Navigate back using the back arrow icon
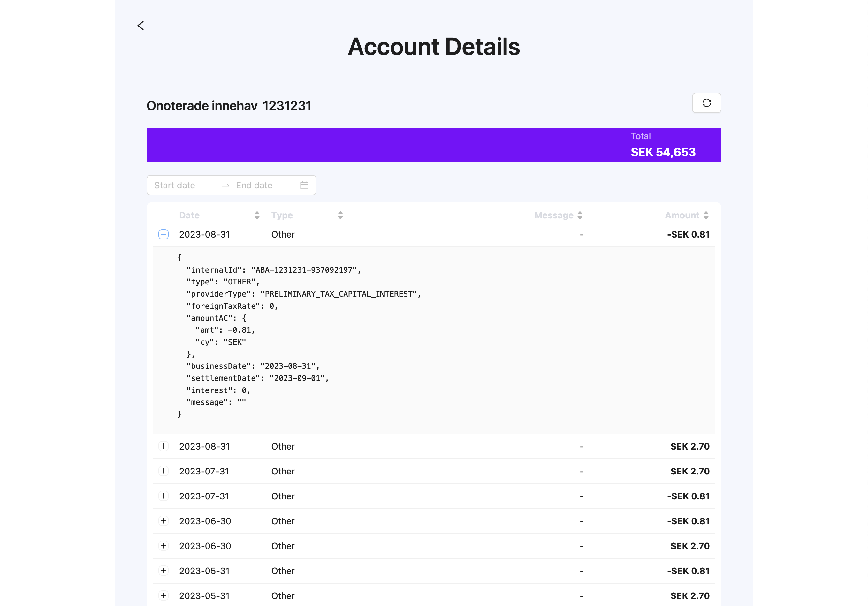Image resolution: width=868 pixels, height=606 pixels. [140, 25]
